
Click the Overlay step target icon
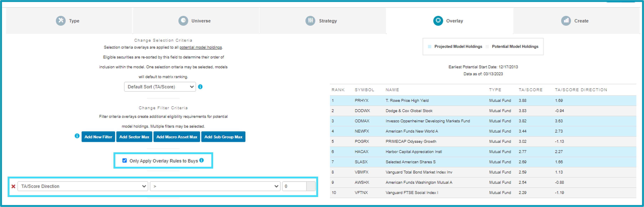pyautogui.click(x=438, y=21)
